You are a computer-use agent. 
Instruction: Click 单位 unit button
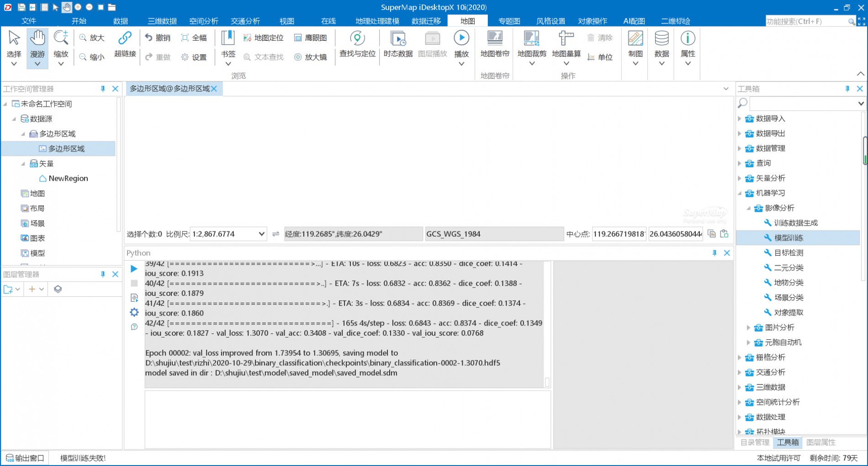click(x=600, y=57)
